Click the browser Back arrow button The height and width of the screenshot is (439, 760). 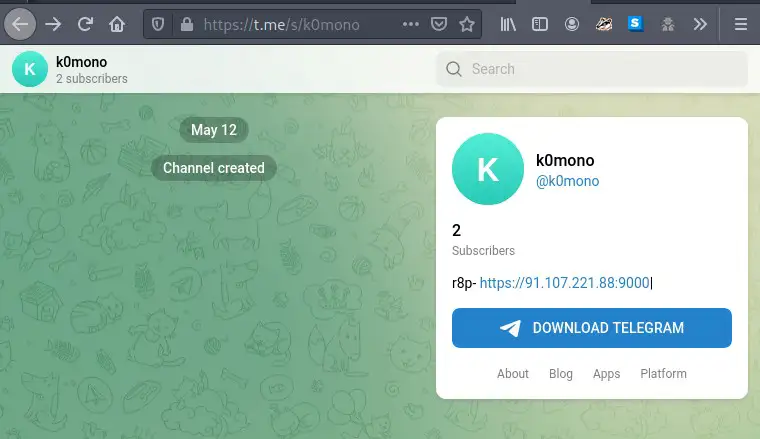(x=22, y=23)
